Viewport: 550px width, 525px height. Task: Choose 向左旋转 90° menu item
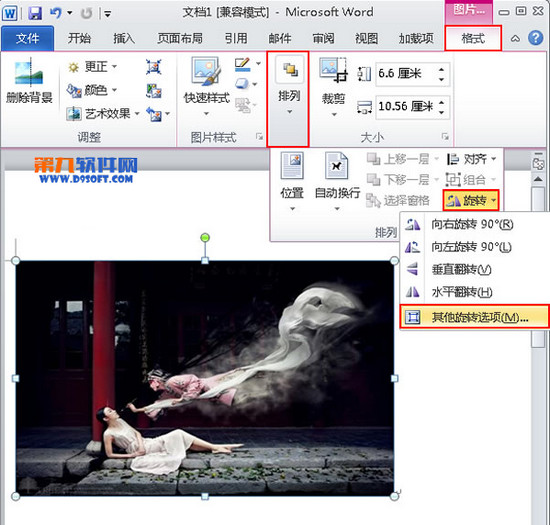click(x=474, y=247)
